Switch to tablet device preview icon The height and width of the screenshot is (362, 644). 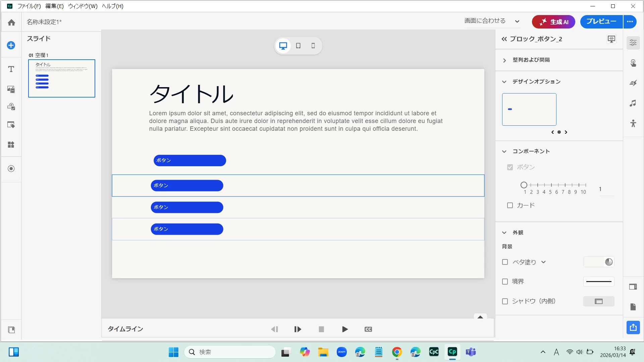point(298,46)
